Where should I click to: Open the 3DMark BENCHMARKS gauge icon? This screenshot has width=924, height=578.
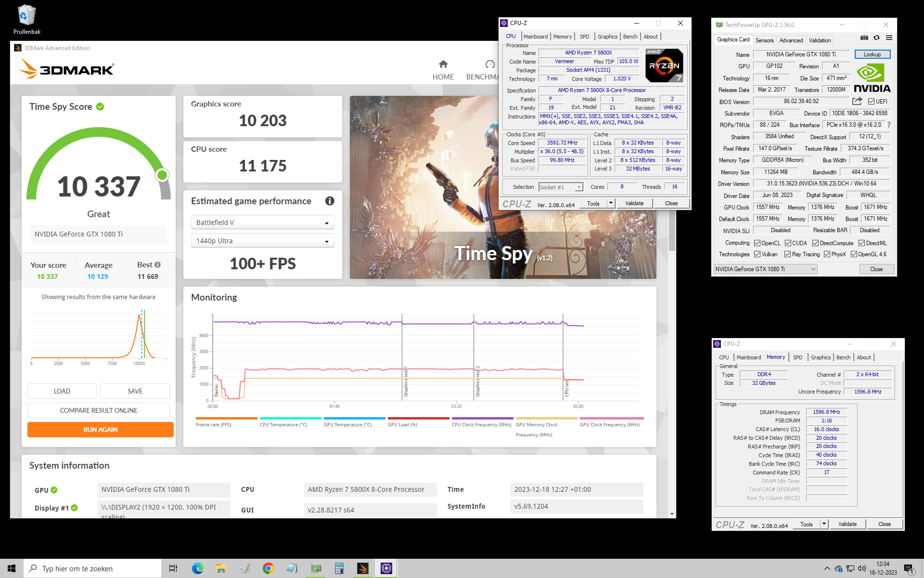tap(490, 64)
